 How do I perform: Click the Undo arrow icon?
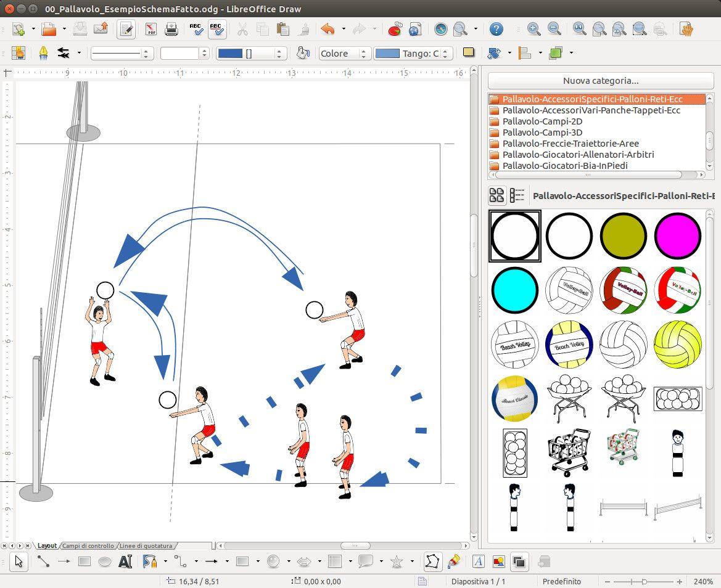327,29
